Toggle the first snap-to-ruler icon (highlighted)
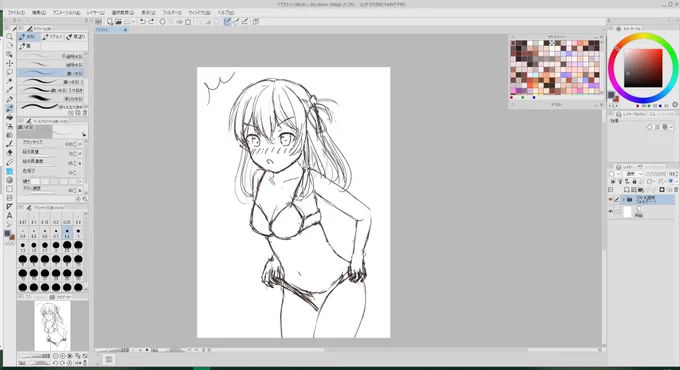This screenshot has width=680, height=370. (x=227, y=21)
